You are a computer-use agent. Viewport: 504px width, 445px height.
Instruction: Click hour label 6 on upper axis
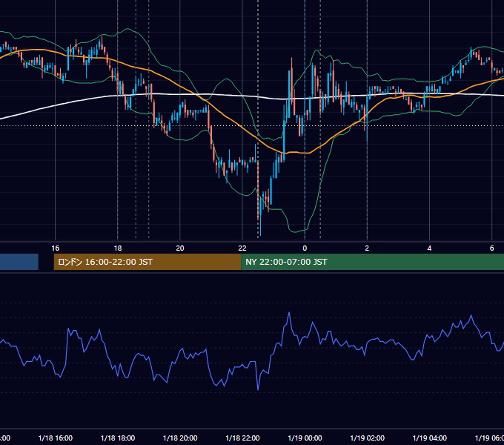pos(492,248)
